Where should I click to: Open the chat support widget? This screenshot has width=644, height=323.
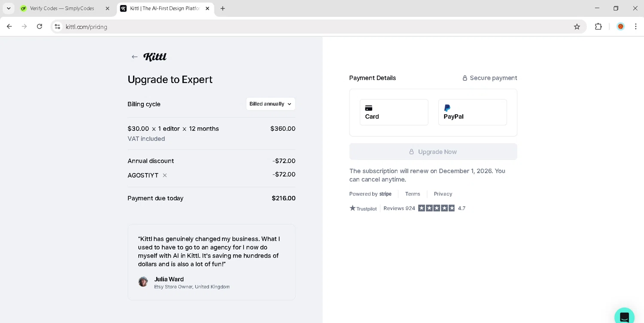tap(624, 317)
